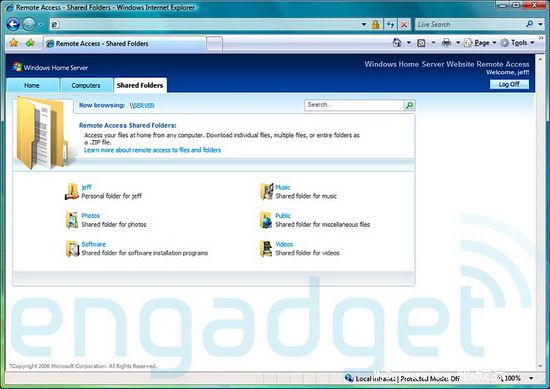Open the Favorites Center star icon
Screen dimensions: 550x389
pyautogui.click(x=14, y=43)
